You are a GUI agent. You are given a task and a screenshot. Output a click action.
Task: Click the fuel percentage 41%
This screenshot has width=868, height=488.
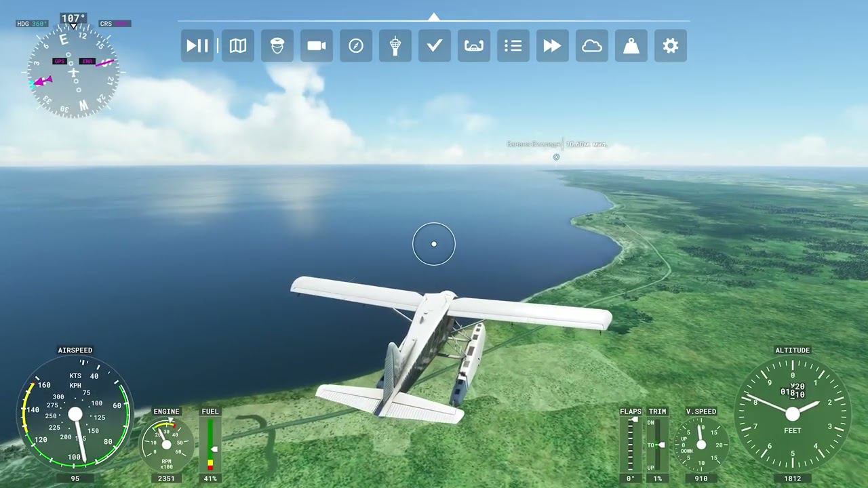point(210,479)
